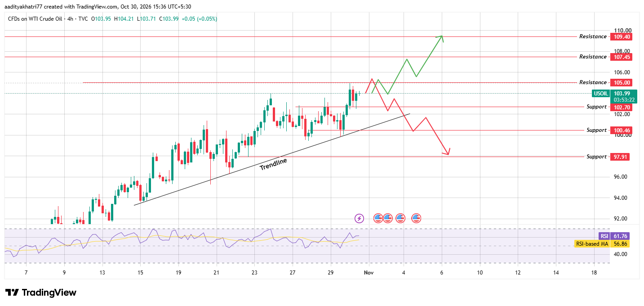Click the Support text beside 97.91
The width and height of the screenshot is (644, 306).
(596, 157)
